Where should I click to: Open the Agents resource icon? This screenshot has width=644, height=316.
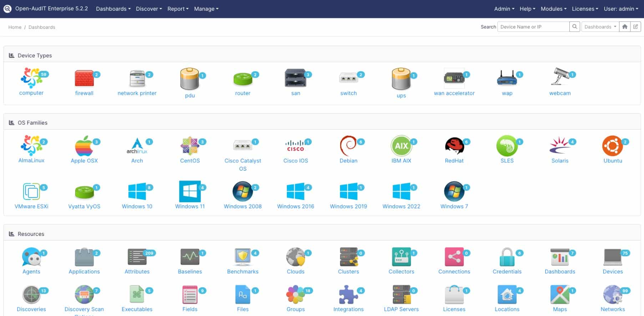[x=31, y=257]
